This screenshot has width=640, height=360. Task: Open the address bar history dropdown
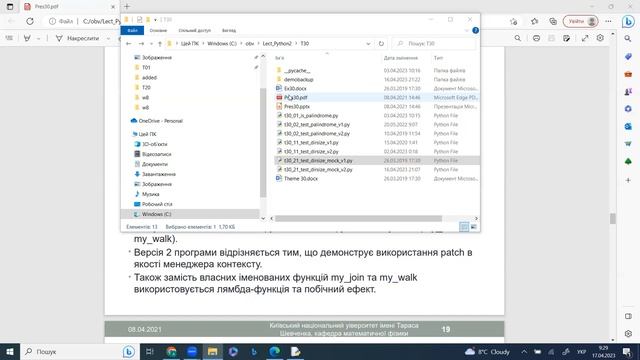368,44
